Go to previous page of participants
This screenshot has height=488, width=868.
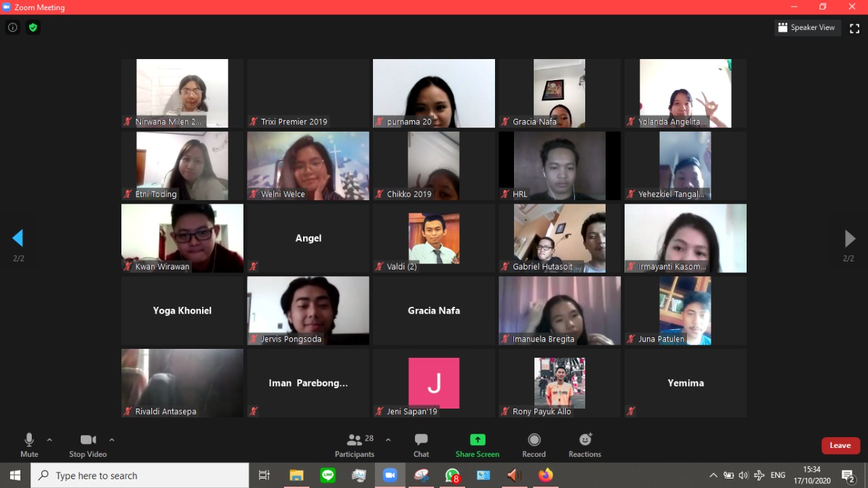[x=18, y=238]
